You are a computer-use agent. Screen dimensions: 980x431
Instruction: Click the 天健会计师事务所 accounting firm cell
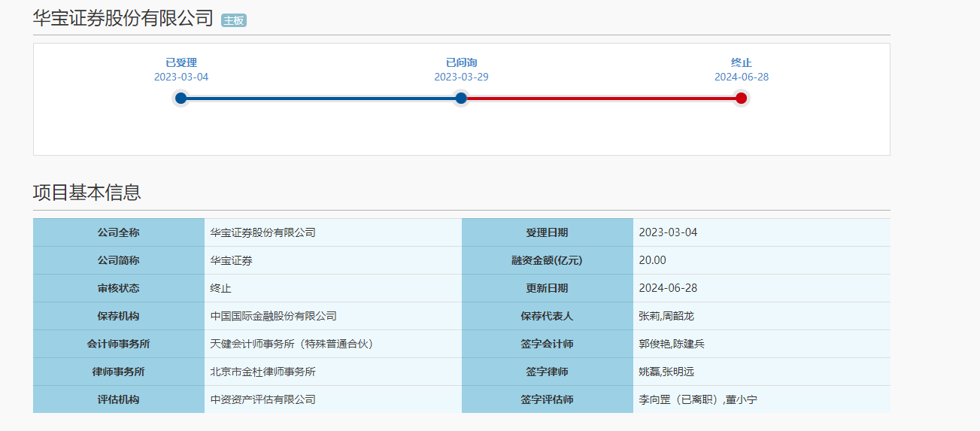[x=333, y=344]
